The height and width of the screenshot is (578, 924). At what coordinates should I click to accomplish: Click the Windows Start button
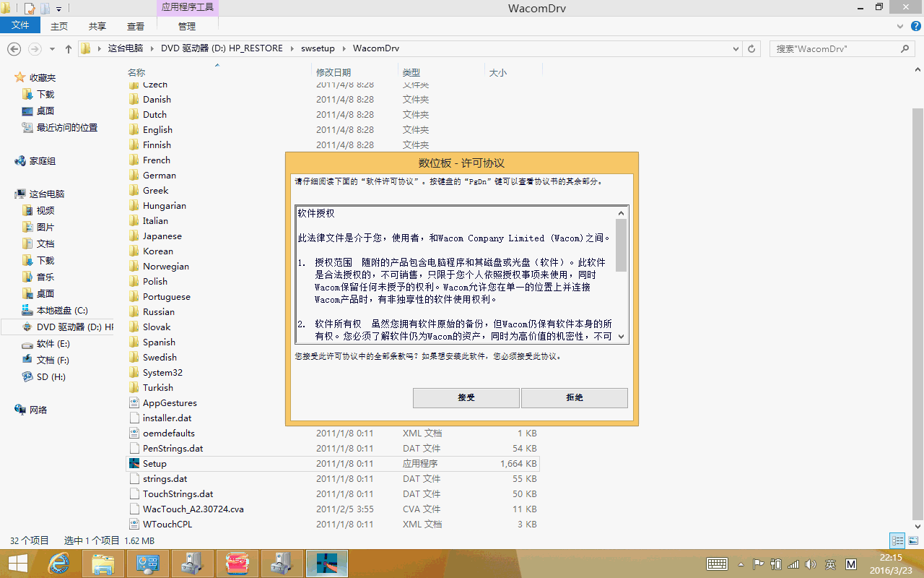click(x=18, y=564)
